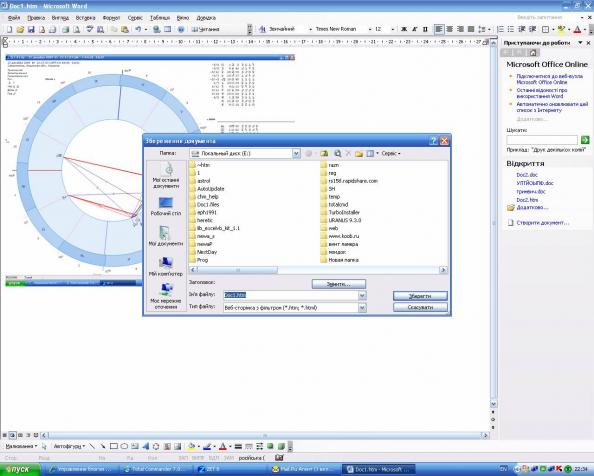Screen dimensions: 594x476
Task: Click the Cancel button in the dialog
Action: [420, 307]
